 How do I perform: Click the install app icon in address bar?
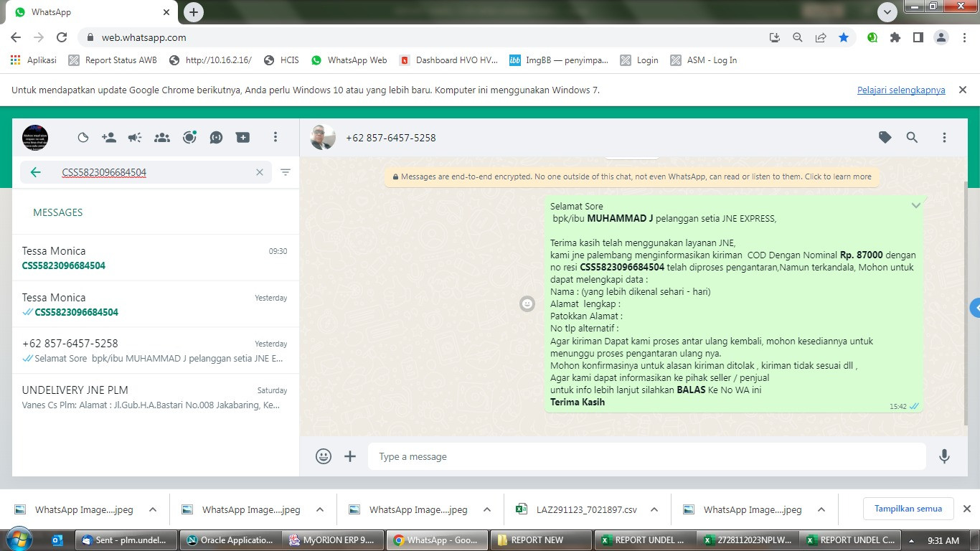[x=774, y=37]
